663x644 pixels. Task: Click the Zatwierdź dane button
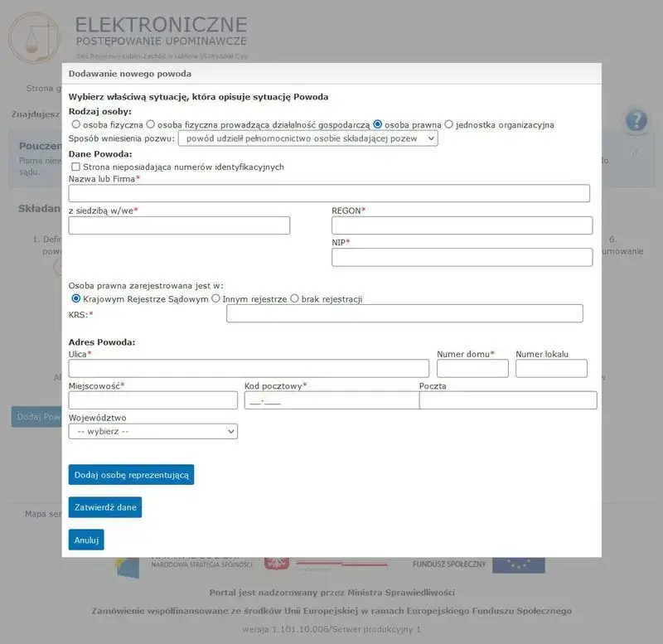coord(104,507)
